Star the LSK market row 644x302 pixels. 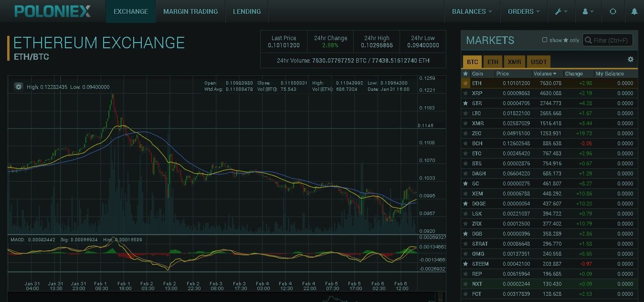[465, 214]
